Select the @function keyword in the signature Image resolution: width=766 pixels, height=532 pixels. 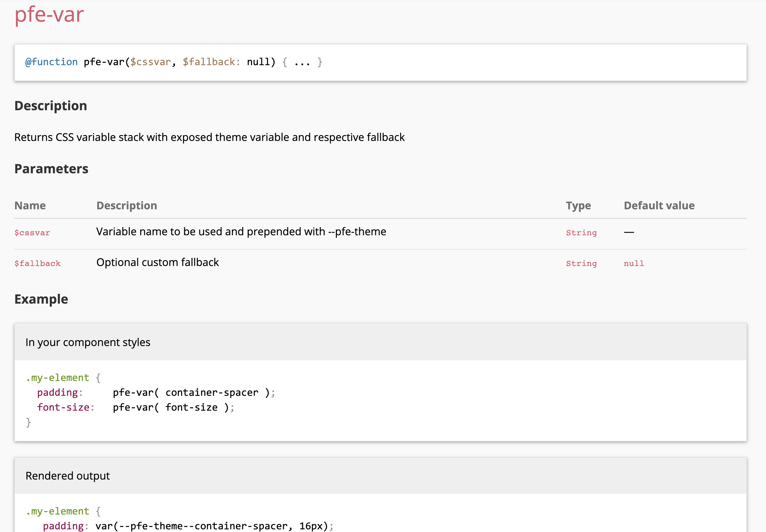point(52,62)
